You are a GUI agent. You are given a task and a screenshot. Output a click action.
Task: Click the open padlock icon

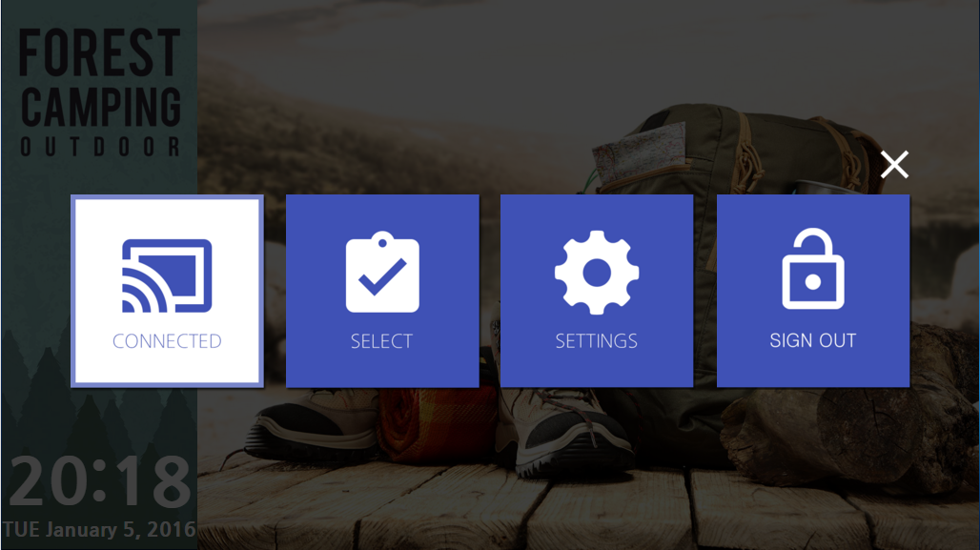point(813,269)
